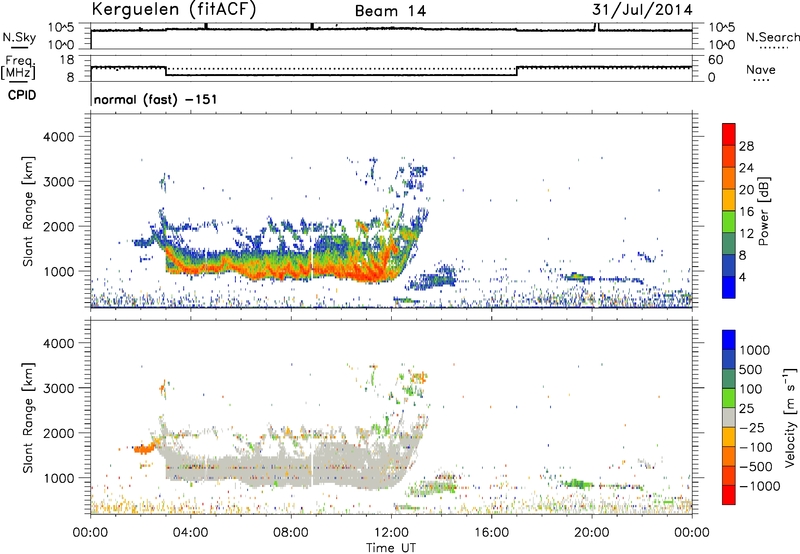Viewport: 800px width, 554px height.
Task: Click the 'CPID' label
Action: [21, 95]
